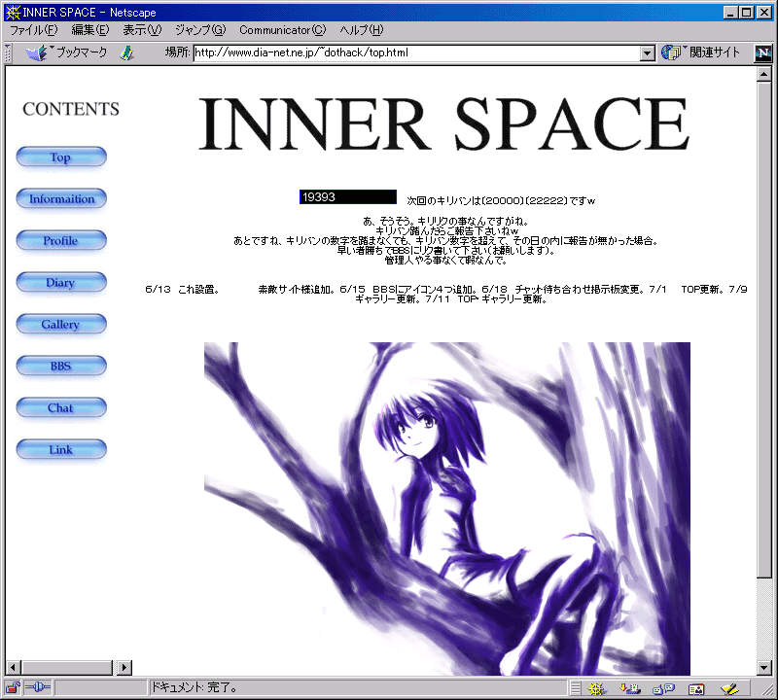Go to the Profile page button
The image size is (778, 700).
61,240
